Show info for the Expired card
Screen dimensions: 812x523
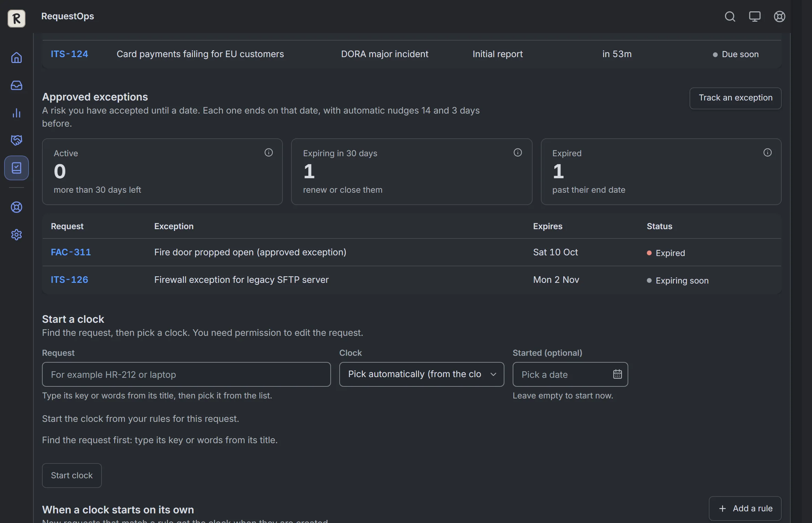point(767,152)
